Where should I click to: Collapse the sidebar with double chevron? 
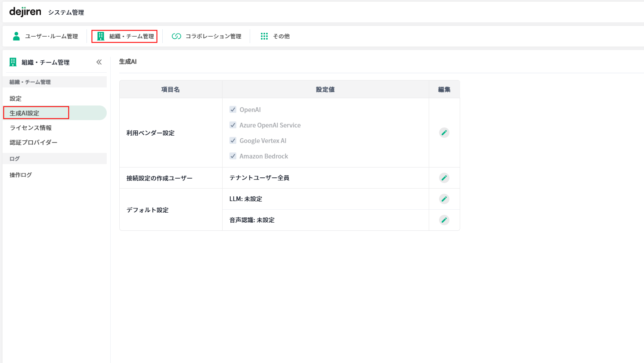[99, 62]
